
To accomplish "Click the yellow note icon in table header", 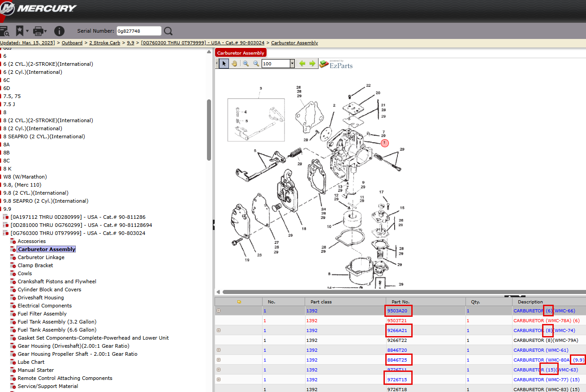I will [239, 302].
